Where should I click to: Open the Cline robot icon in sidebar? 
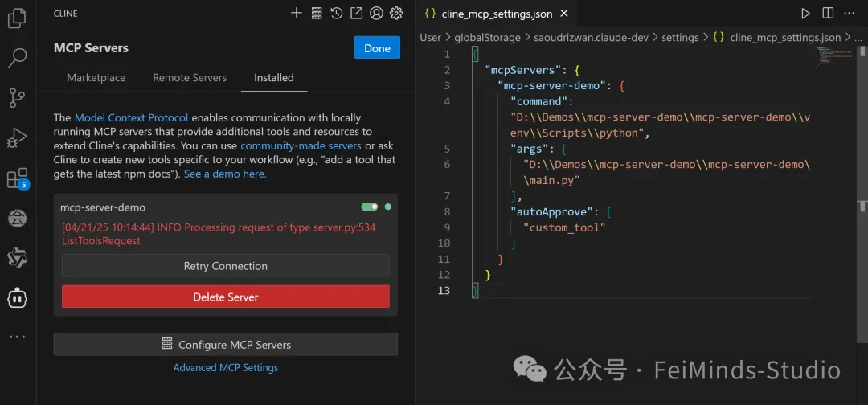[17, 297]
